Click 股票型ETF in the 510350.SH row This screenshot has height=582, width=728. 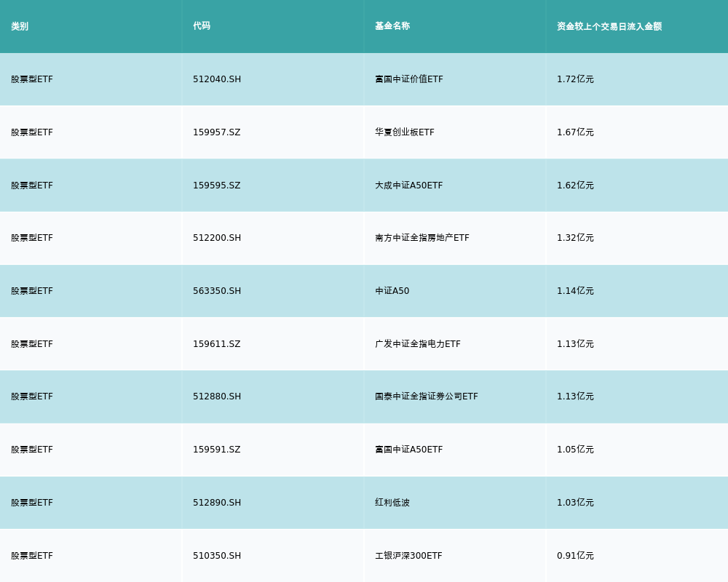point(32,556)
